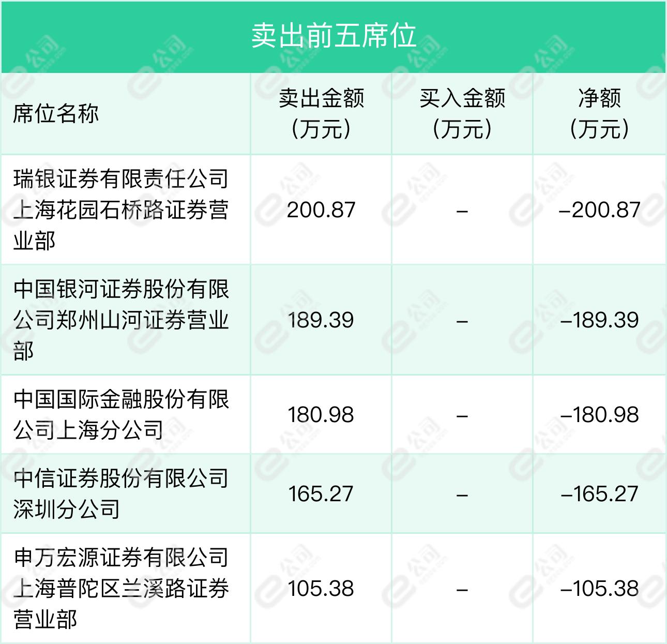This screenshot has width=667, height=644.
Task: Open 申万宏源证券上海普陀区兰溪路 seat name
Action: tap(121, 588)
